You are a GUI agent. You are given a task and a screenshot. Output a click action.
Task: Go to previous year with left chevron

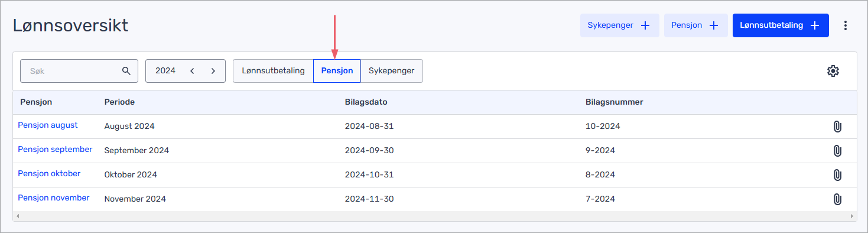tap(192, 71)
